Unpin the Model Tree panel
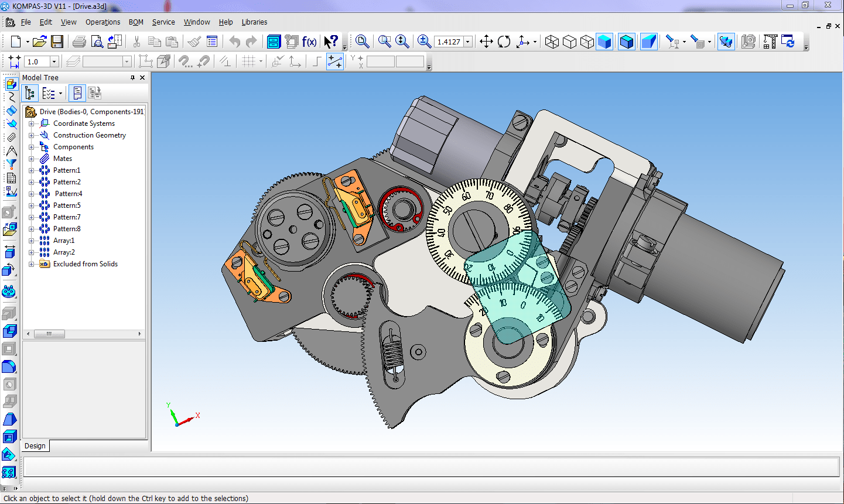This screenshot has height=504, width=844. click(x=132, y=77)
